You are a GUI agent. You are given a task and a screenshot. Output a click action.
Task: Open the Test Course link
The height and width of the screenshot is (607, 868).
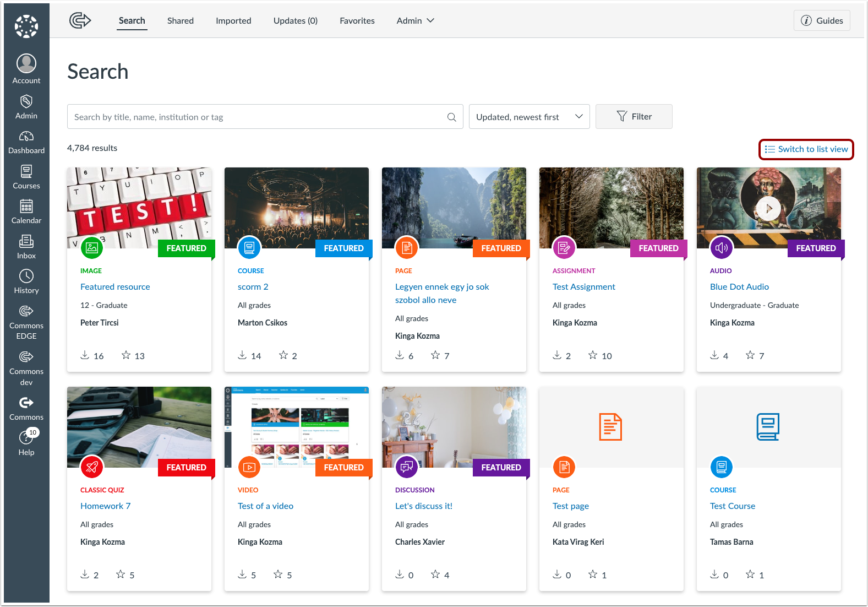(x=733, y=506)
